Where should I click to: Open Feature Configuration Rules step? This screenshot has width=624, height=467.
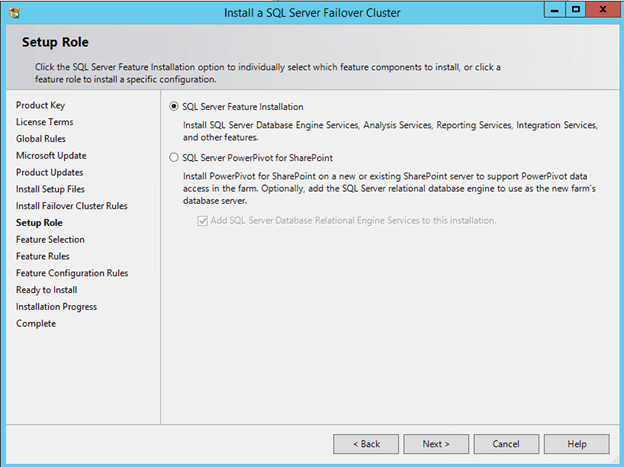[72, 273]
